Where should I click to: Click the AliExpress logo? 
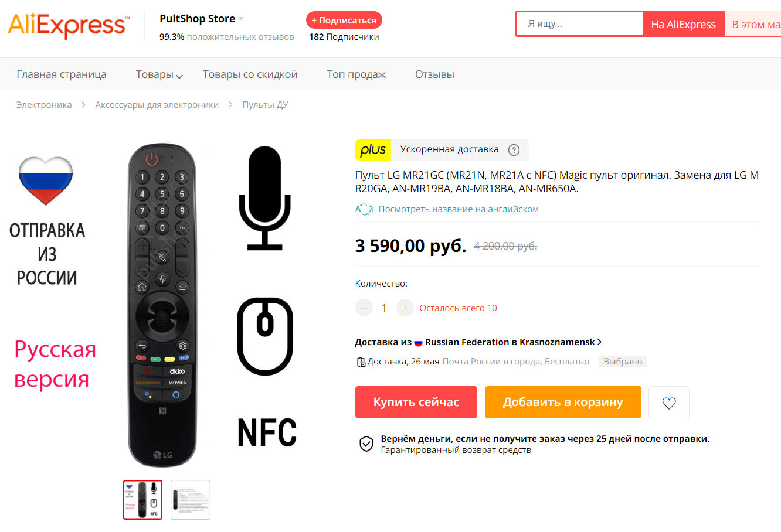click(x=67, y=25)
